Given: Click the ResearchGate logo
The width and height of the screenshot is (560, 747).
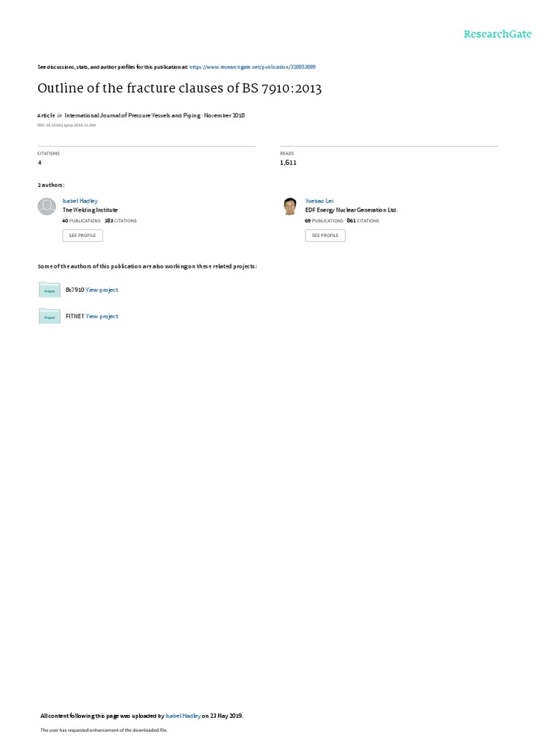Looking at the screenshot, I should point(497,34).
